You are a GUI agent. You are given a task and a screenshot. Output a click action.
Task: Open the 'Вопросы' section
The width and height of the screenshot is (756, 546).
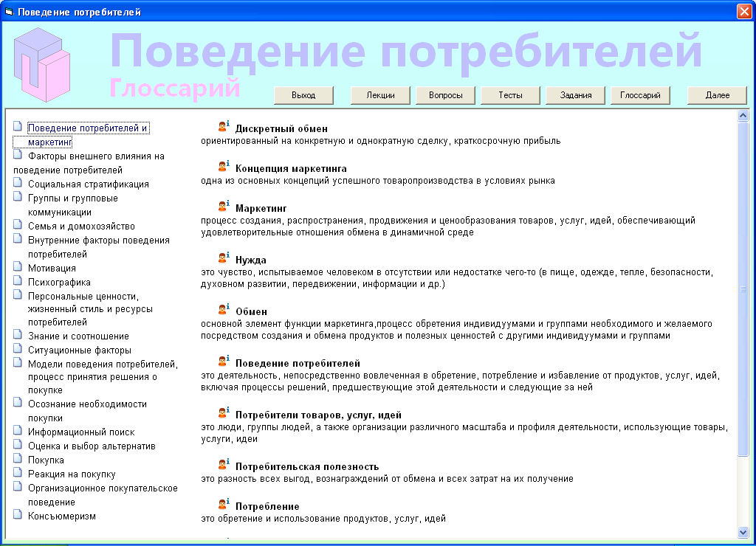[445, 95]
